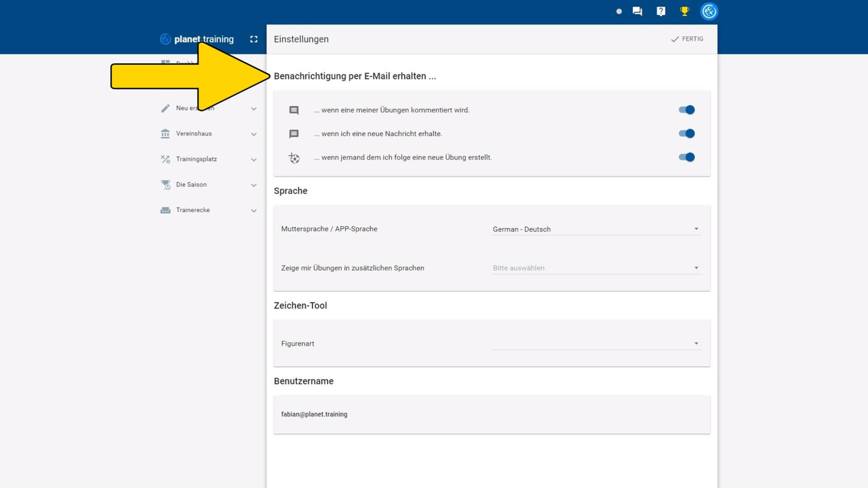Click the help question mark icon

coord(661,12)
